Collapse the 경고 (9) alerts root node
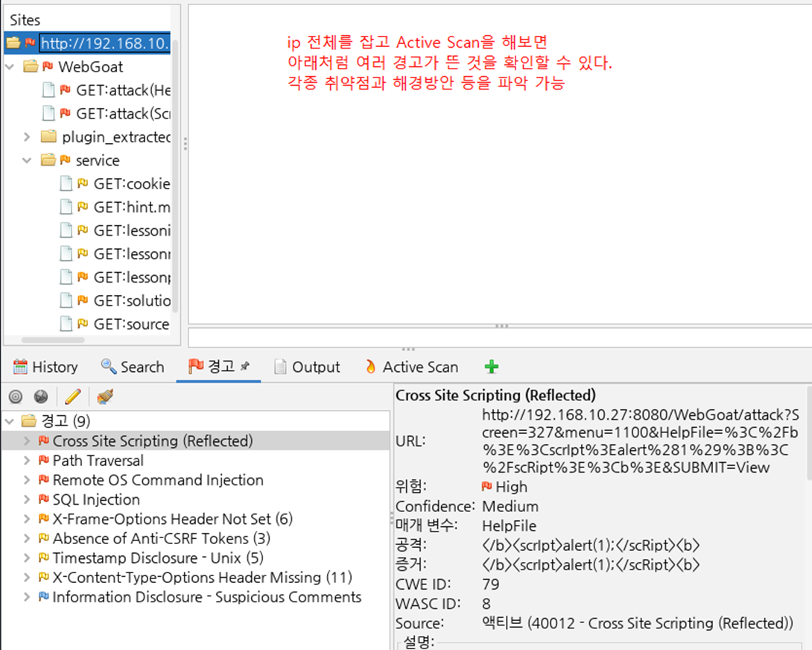Image resolution: width=812 pixels, height=650 pixels. pyautogui.click(x=10, y=421)
